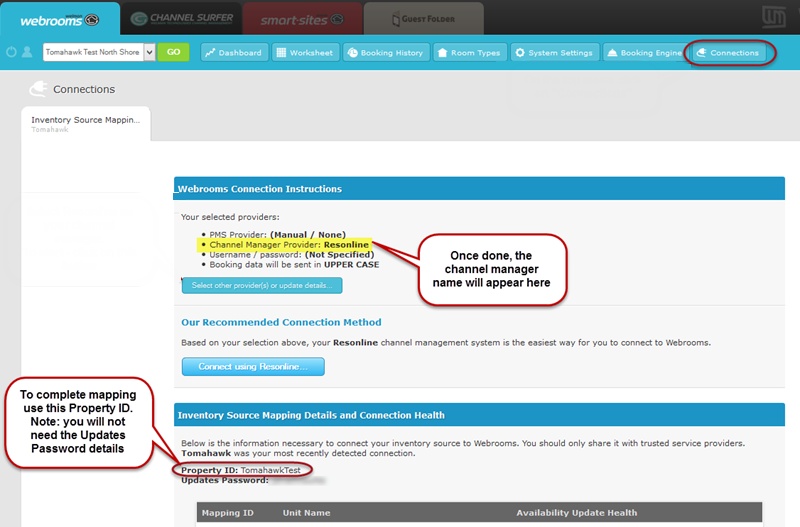The width and height of the screenshot is (800, 527).
Task: Click the Our Recommended Connection Method heading
Action: (x=281, y=322)
